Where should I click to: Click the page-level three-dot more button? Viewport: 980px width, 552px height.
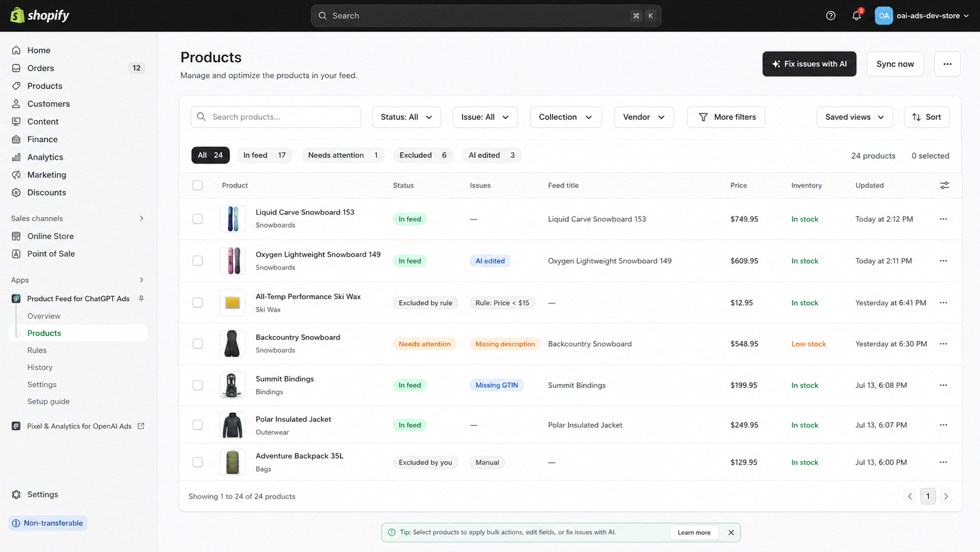tap(947, 64)
